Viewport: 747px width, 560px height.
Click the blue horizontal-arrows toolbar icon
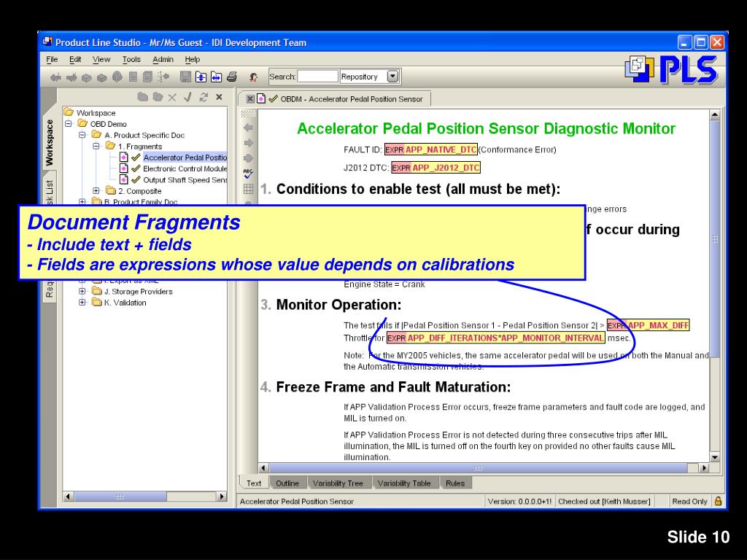pos(216,77)
